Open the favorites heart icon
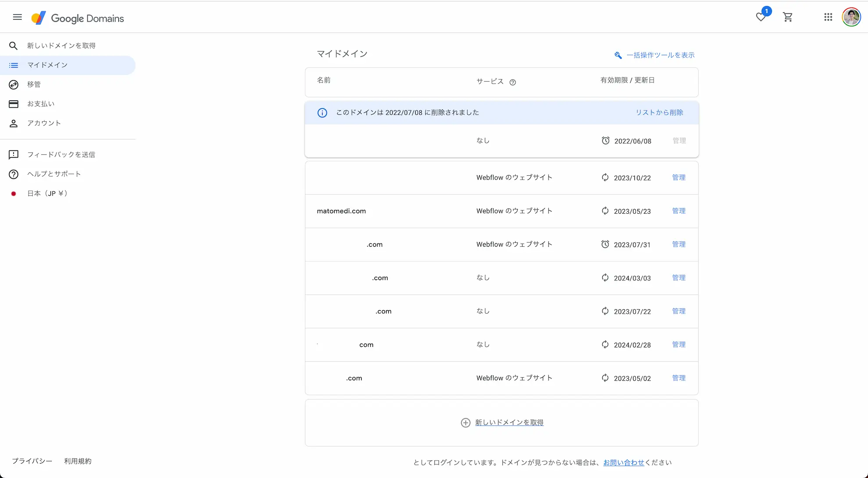This screenshot has height=478, width=868. [x=761, y=17]
